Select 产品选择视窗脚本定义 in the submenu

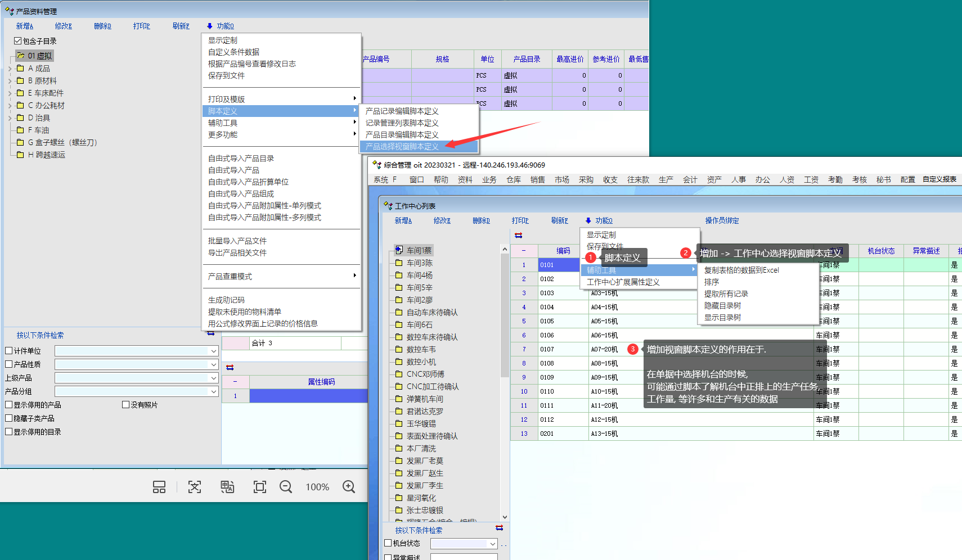coord(402,147)
